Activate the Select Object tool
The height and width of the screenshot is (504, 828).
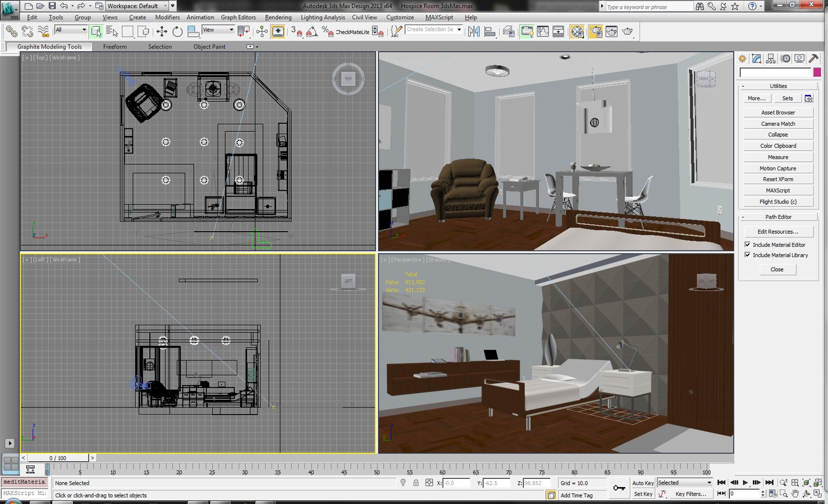pyautogui.click(x=96, y=32)
